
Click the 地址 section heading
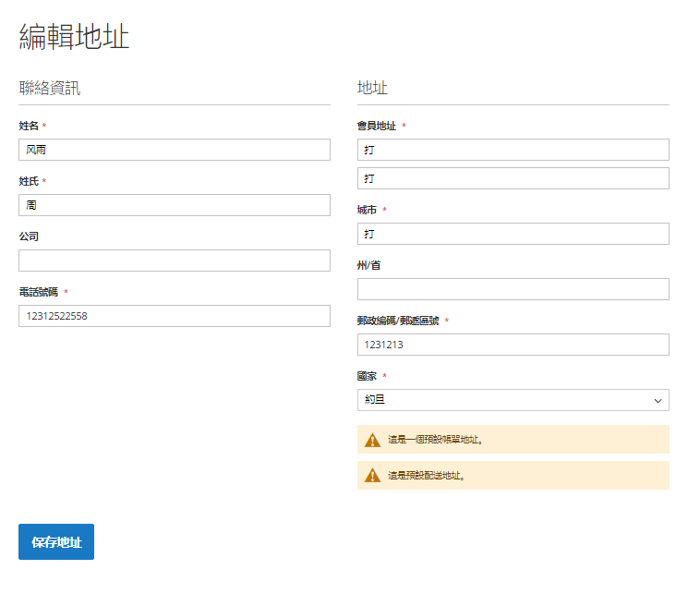[x=372, y=88]
